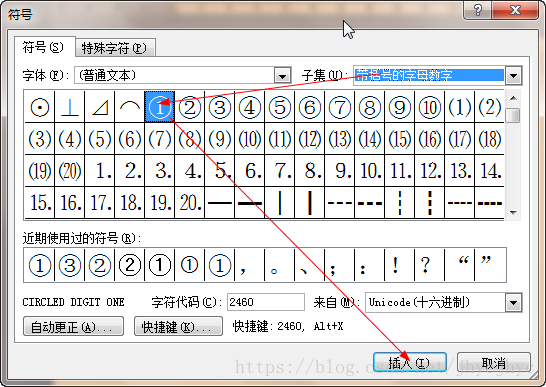Select the thin horizontal line symbol in the grid's fourth row

pos(220,202)
